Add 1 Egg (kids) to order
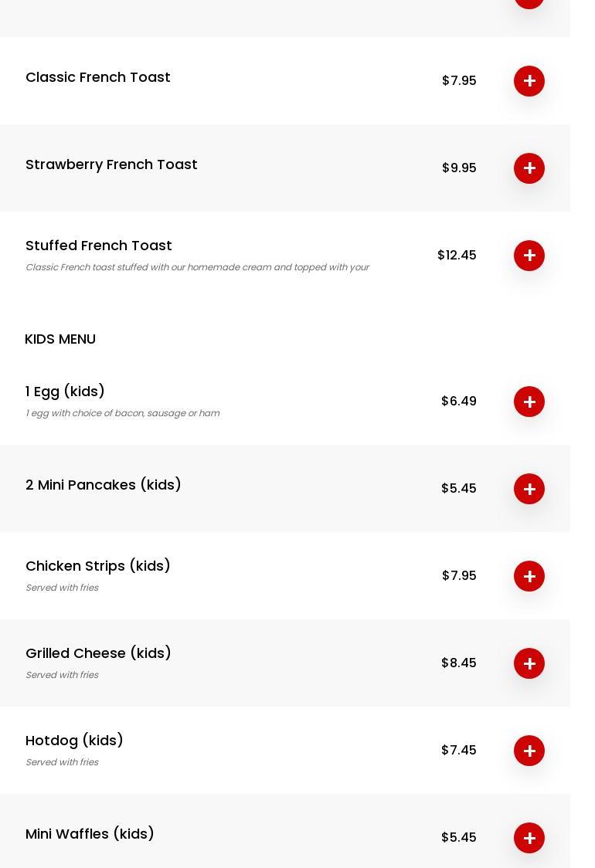Screen dimensions: 595x868 (529, 402)
